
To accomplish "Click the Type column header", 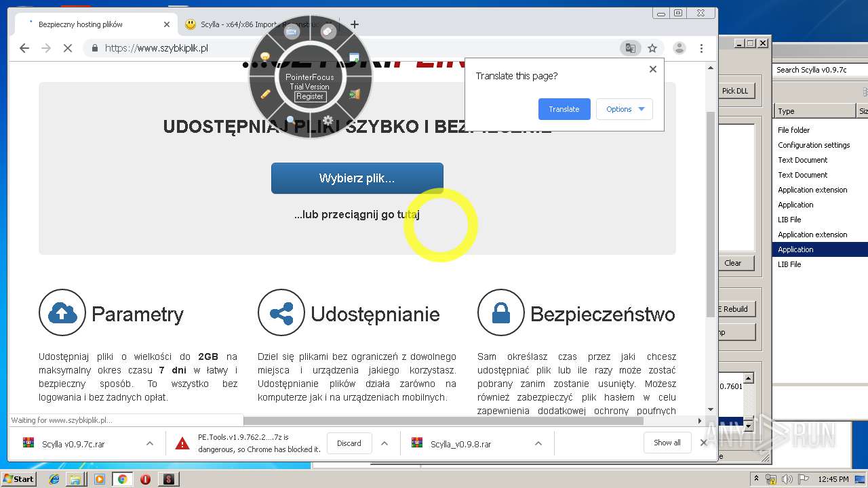I will click(814, 111).
